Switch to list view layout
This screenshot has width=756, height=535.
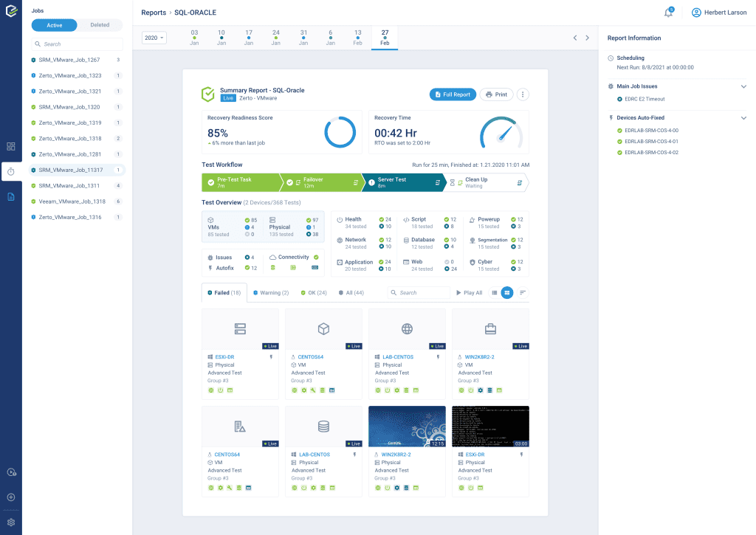(x=495, y=293)
